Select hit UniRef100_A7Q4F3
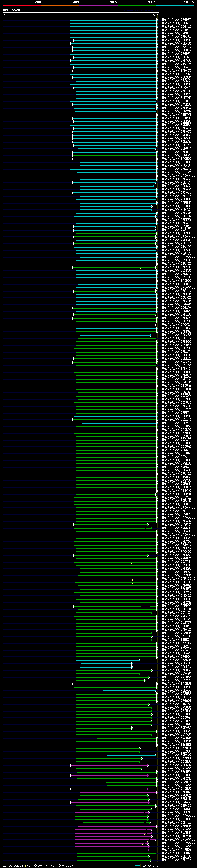 (176, 67)
